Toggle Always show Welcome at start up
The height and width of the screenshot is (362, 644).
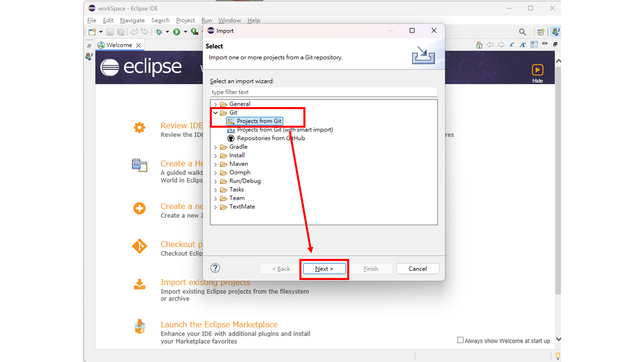click(x=460, y=340)
